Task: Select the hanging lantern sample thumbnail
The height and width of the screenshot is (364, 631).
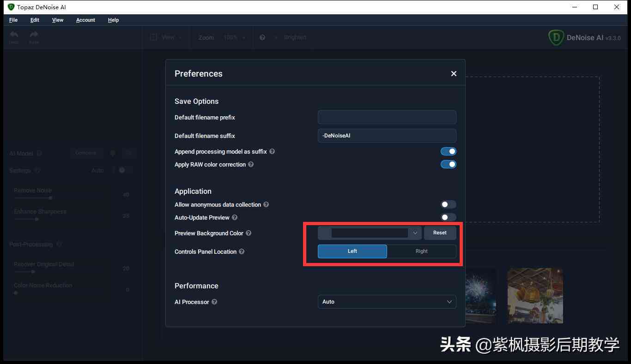Action: pos(535,295)
